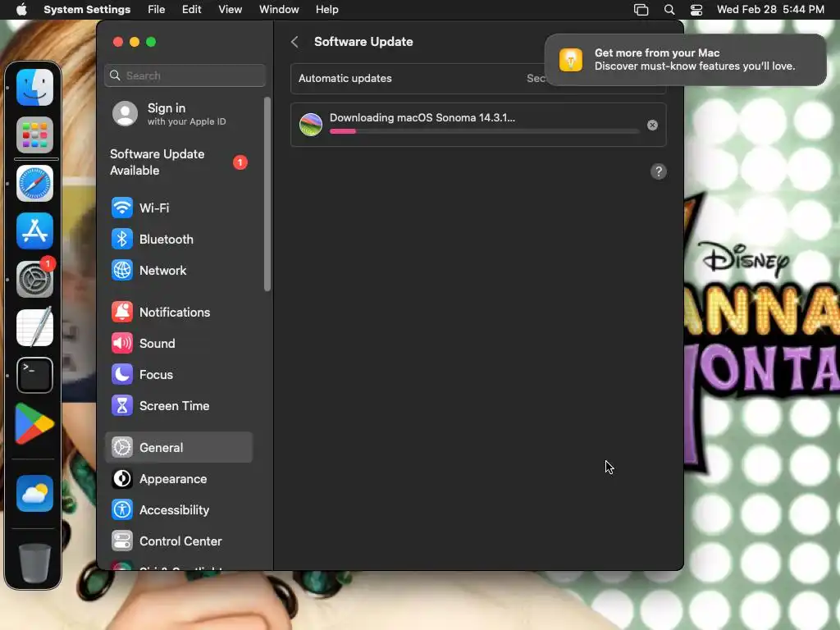The height and width of the screenshot is (630, 840).
Task: Launch Safari from the Dock
Action: [x=34, y=183]
